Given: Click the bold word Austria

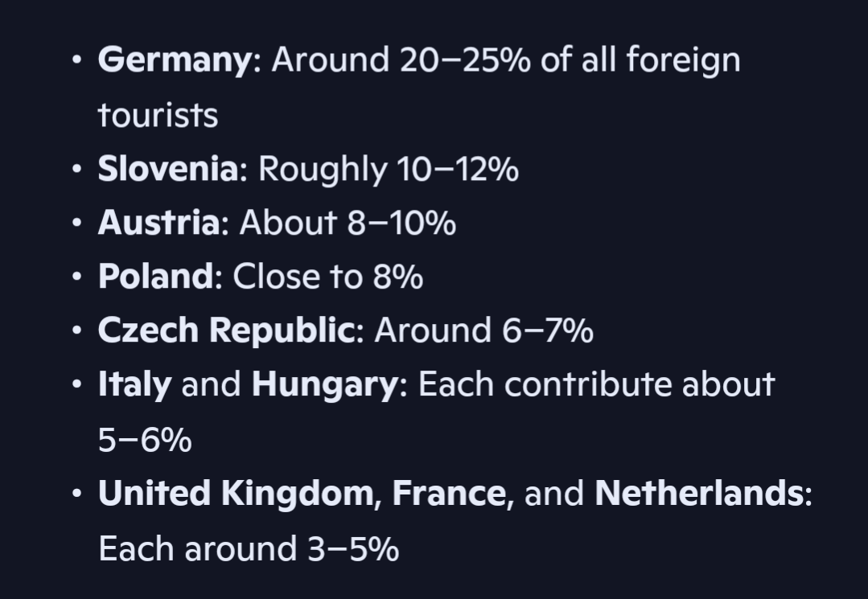Looking at the screenshot, I should 158,223.
